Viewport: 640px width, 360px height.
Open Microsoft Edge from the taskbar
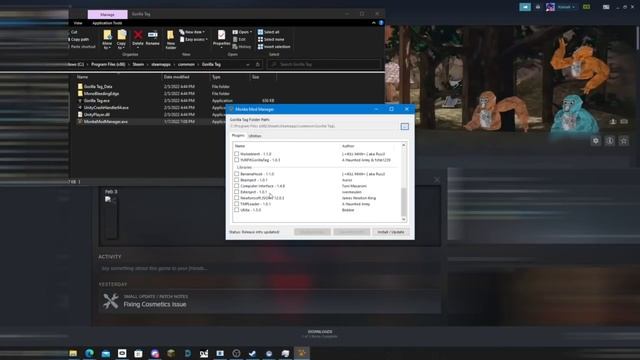click(89, 353)
